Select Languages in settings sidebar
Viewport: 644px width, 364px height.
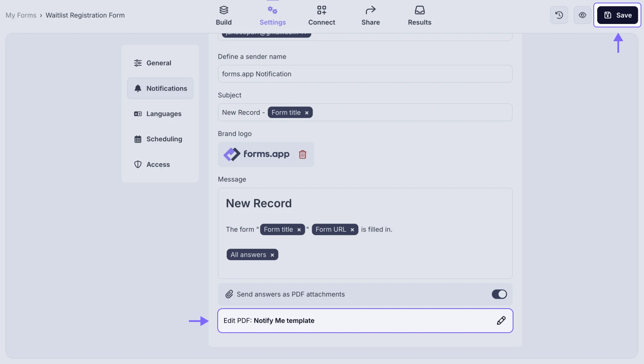tap(164, 114)
